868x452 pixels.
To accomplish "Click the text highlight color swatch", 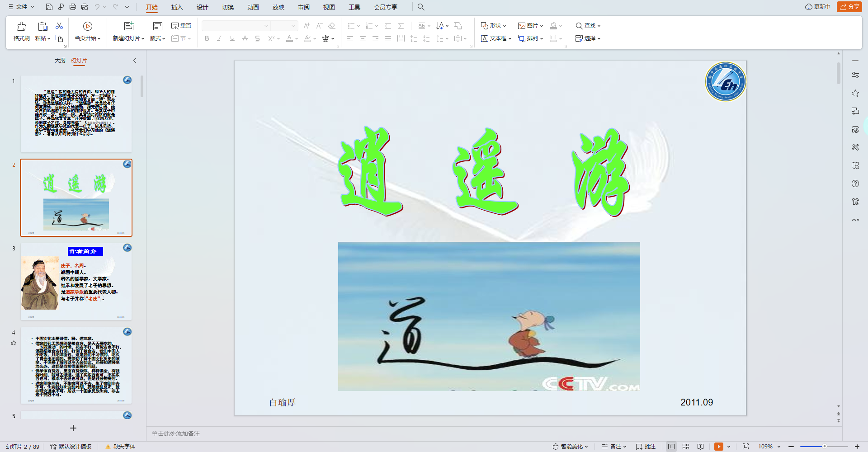I will (307, 38).
